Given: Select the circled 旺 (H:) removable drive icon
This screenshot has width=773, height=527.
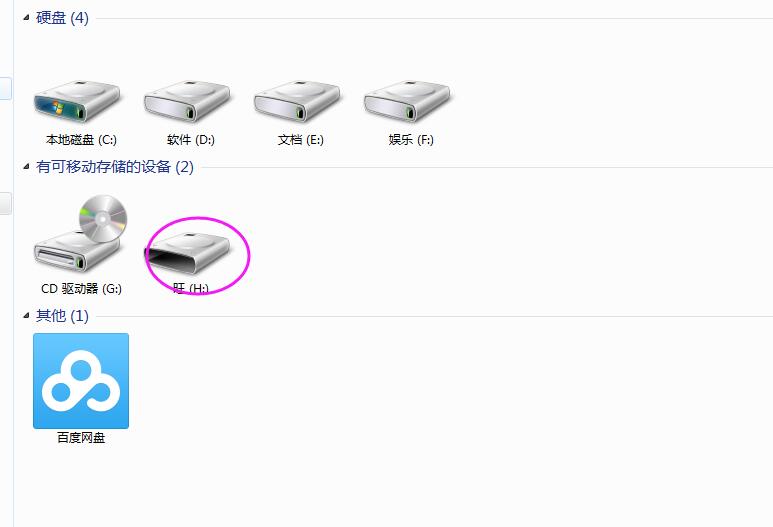Looking at the screenshot, I should (x=187, y=253).
